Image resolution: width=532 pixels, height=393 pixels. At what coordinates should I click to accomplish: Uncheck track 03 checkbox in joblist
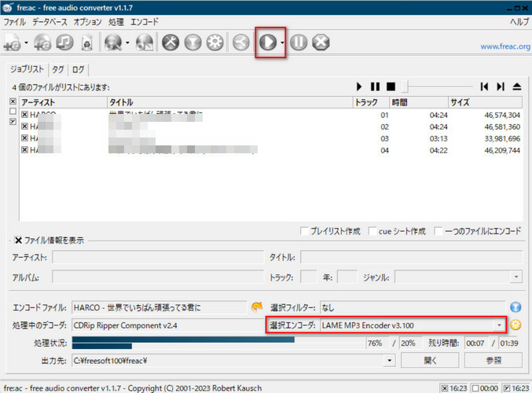coord(24,138)
